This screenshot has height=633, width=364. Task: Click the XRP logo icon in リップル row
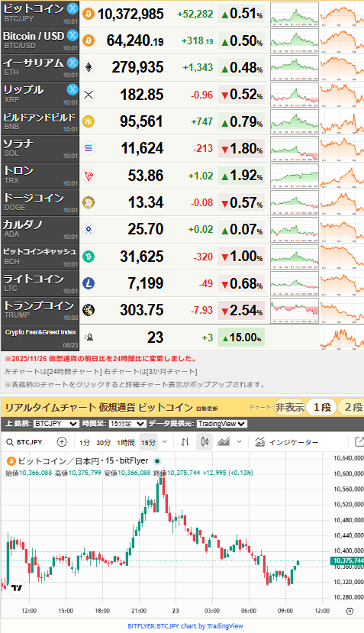[x=89, y=95]
